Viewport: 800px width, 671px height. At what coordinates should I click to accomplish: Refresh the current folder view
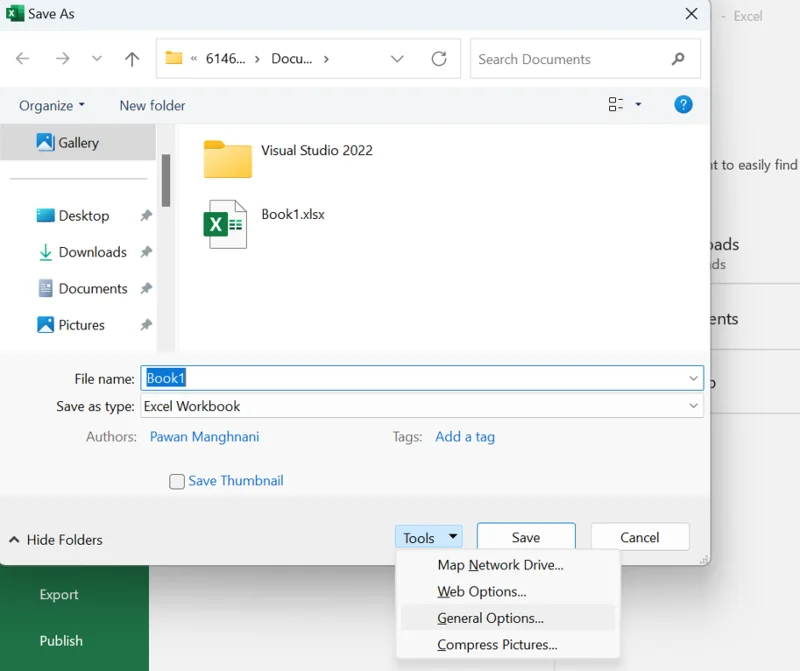tap(439, 59)
